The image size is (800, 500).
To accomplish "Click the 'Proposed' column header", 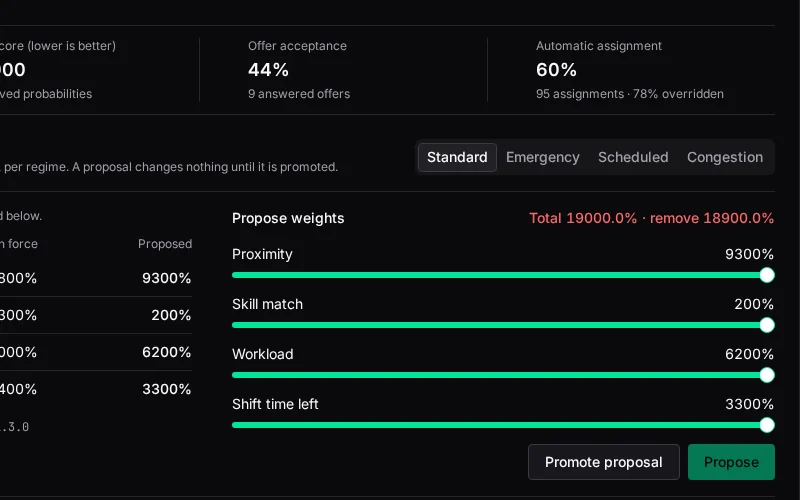I will (x=165, y=244).
